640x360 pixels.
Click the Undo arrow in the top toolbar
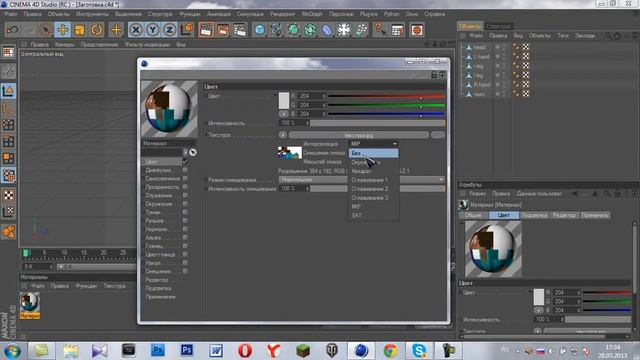coord(13,30)
